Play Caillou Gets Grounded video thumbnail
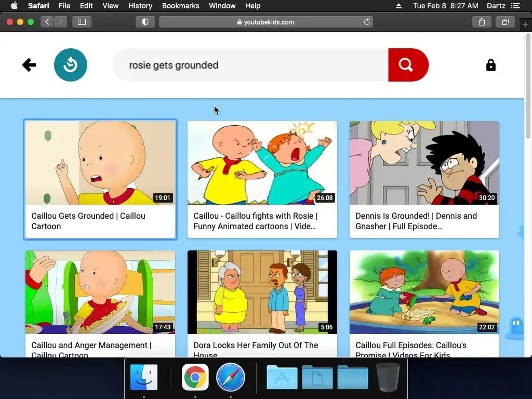Screen dimensions: 532x399 click(x=100, y=163)
